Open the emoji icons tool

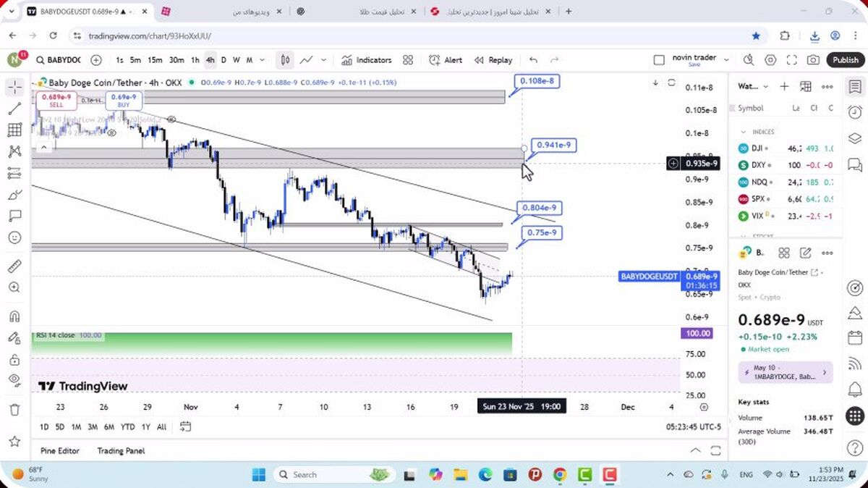[x=14, y=237]
